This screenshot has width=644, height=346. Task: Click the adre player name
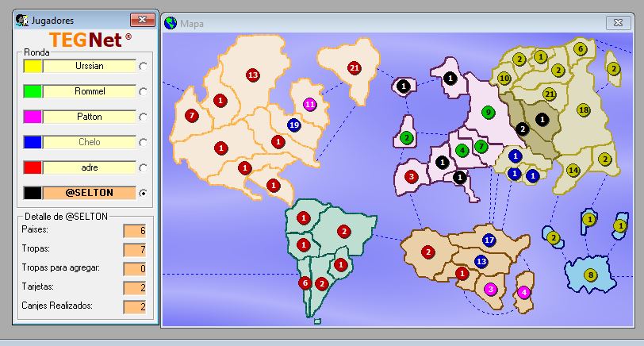89,167
